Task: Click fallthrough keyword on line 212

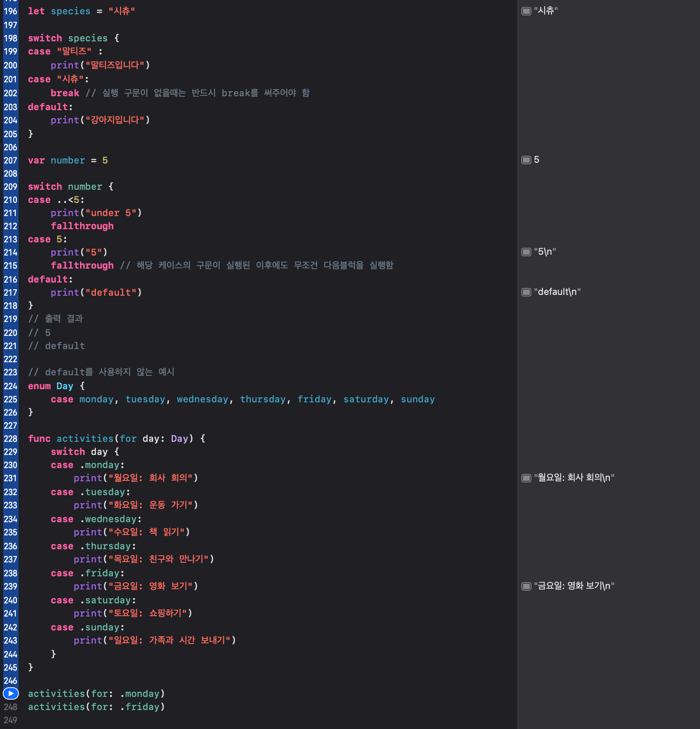Action: [x=82, y=226]
